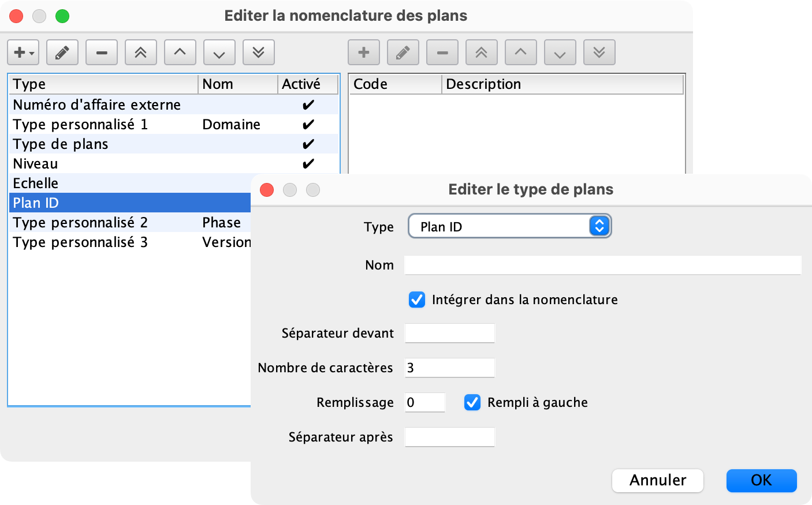Delete code with right panel minus button

coord(442,53)
